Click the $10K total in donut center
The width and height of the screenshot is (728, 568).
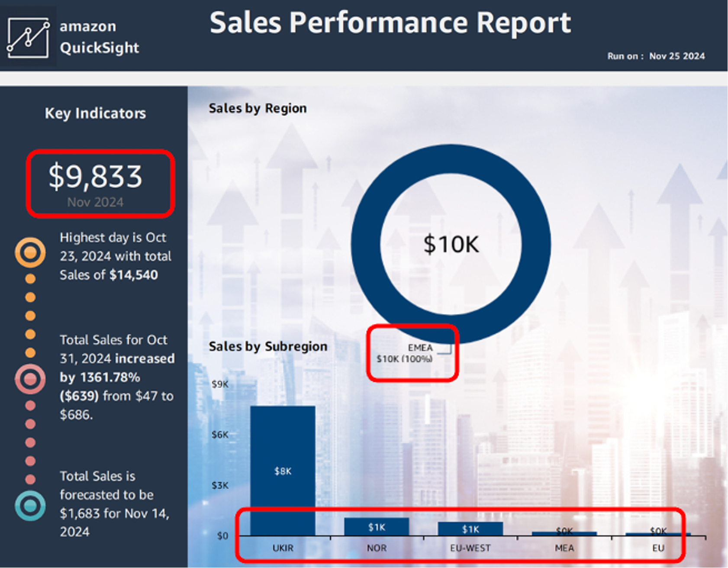click(x=451, y=244)
